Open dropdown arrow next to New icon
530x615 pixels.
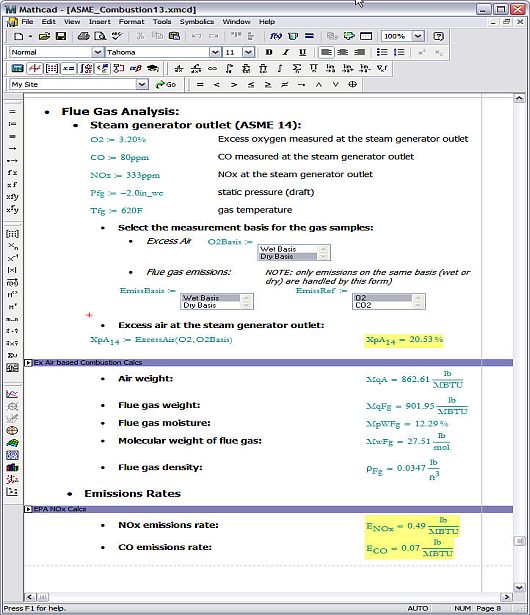tap(30, 36)
